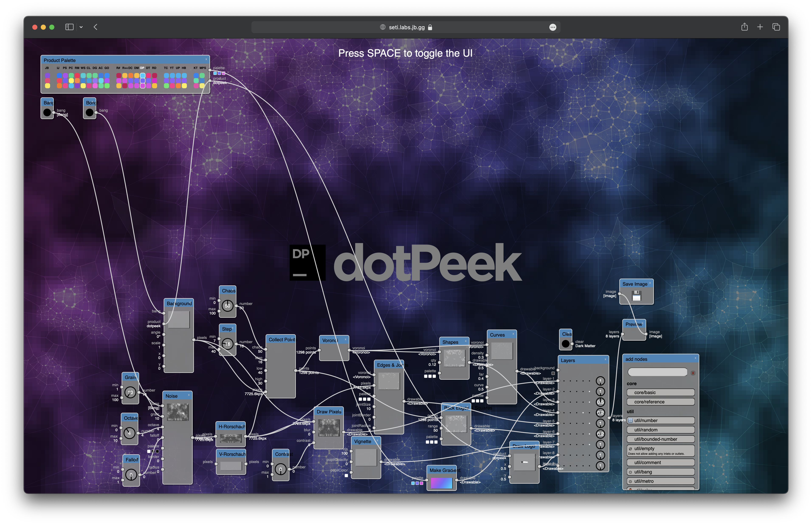Click the util/number icon in add nodes
The image size is (812, 525).
pyautogui.click(x=630, y=420)
